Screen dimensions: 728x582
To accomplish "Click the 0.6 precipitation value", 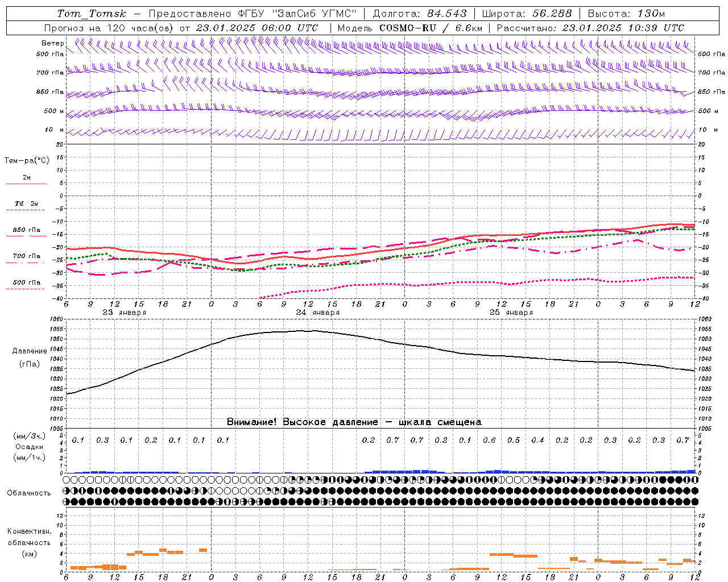I will pyautogui.click(x=489, y=440).
